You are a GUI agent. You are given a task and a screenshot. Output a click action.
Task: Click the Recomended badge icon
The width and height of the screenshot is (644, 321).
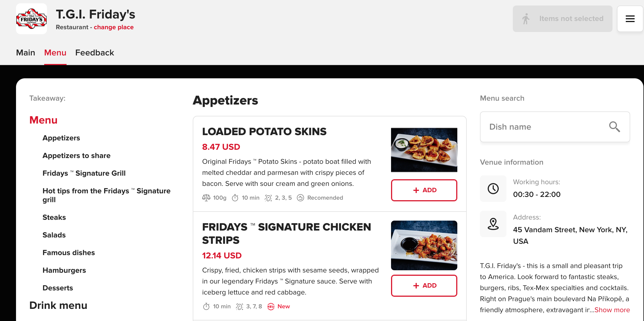300,198
